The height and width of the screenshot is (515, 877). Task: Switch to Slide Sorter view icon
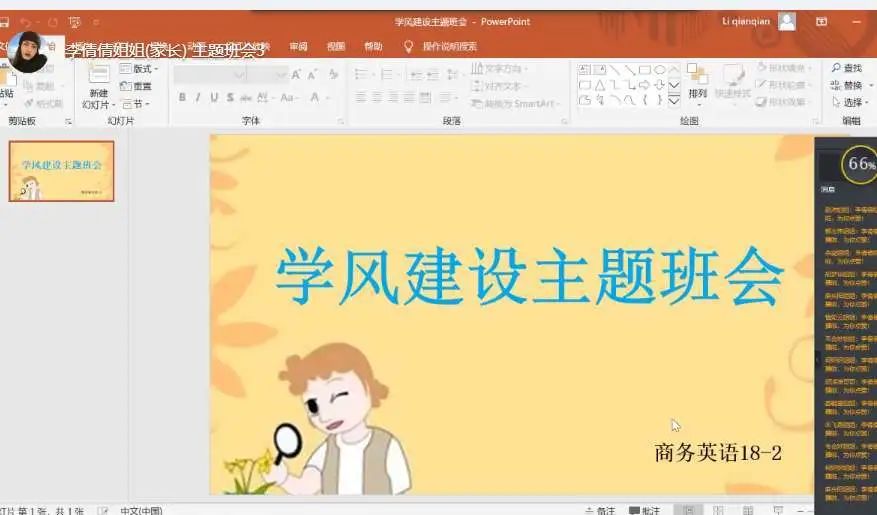coord(719,510)
